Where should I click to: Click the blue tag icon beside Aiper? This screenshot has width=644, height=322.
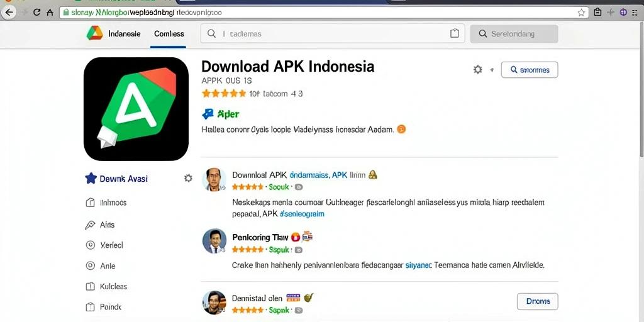click(x=208, y=114)
